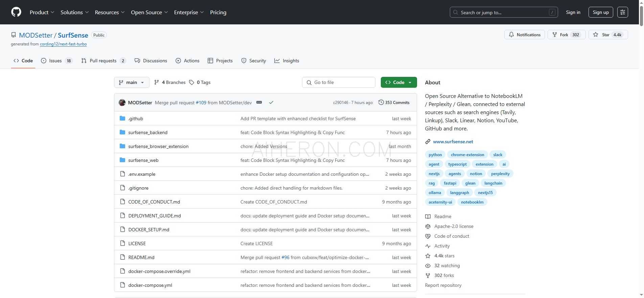The width and height of the screenshot is (644, 298).
Task: Open the main branch dropdown
Action: [x=132, y=82]
